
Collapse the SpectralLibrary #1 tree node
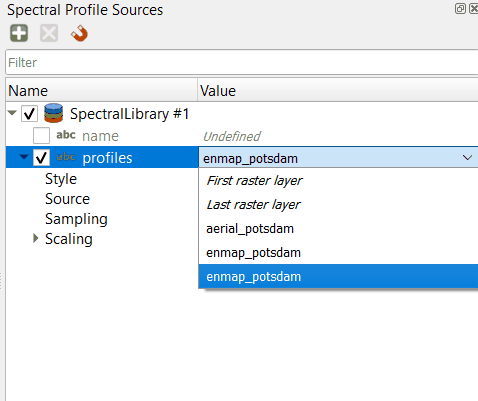coord(12,113)
